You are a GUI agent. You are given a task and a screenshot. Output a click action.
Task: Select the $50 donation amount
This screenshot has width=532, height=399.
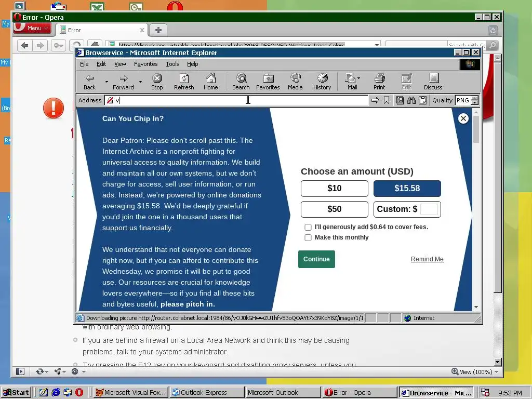[334, 209]
